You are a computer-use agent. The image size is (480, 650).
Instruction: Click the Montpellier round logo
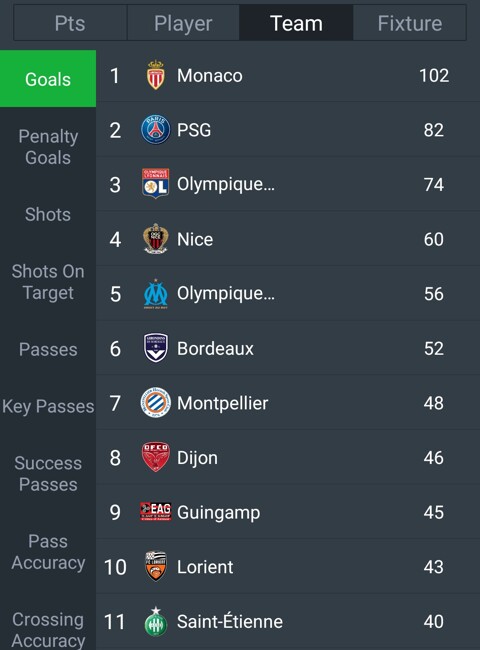click(x=155, y=403)
